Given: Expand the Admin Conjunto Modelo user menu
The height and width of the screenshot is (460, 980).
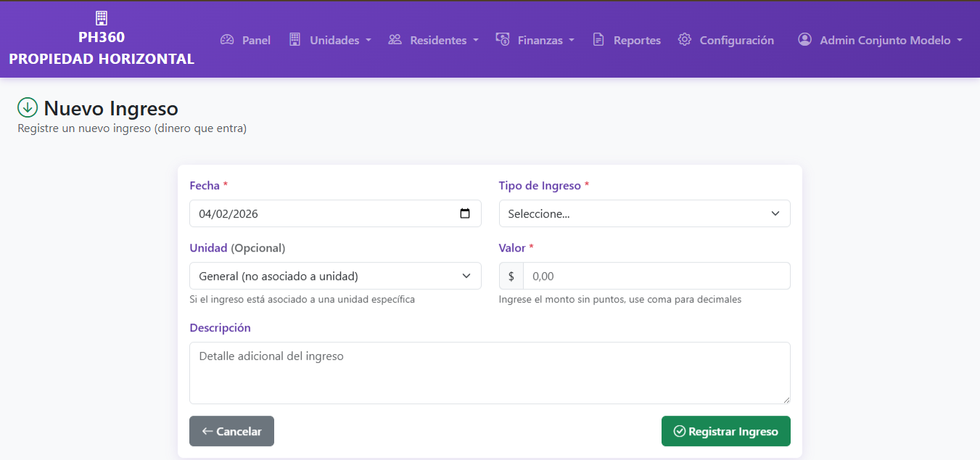Looking at the screenshot, I should (880, 40).
